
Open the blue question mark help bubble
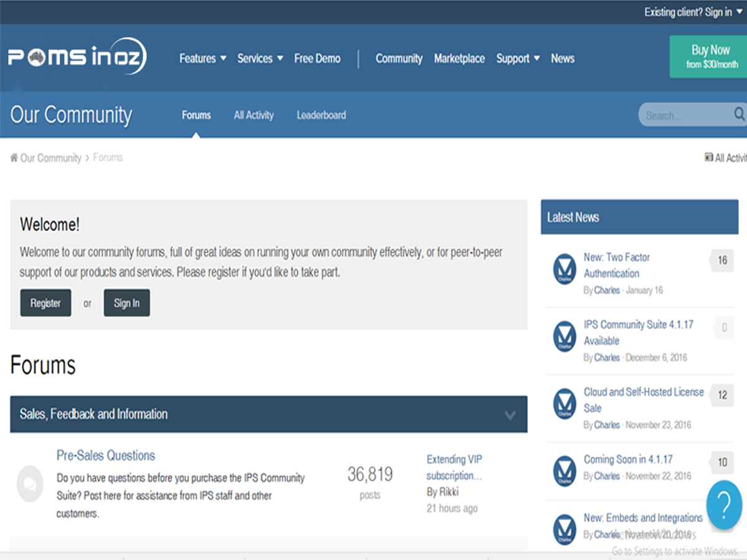coord(724,505)
